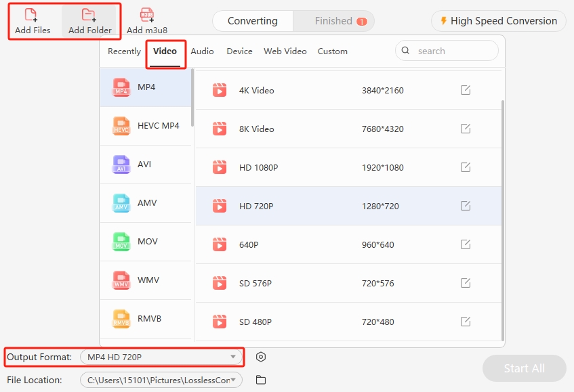Click edit icon for SD 480P preset
Screen dimensions: 574x392
point(466,322)
